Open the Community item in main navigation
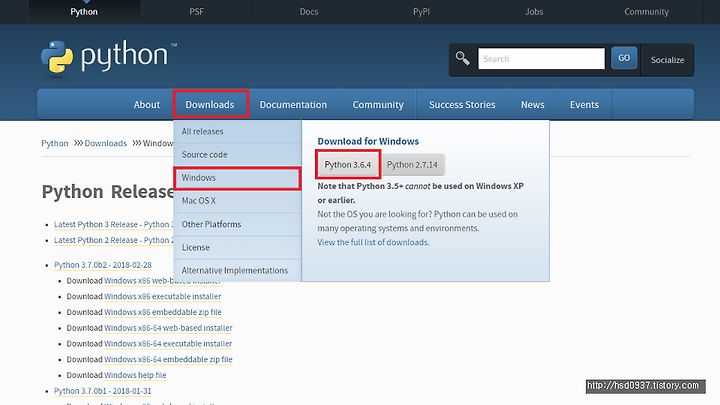The image size is (720, 405). point(378,105)
